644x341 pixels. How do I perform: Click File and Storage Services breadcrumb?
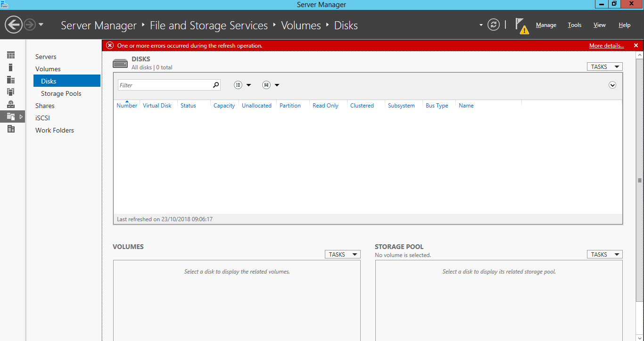[x=209, y=25]
